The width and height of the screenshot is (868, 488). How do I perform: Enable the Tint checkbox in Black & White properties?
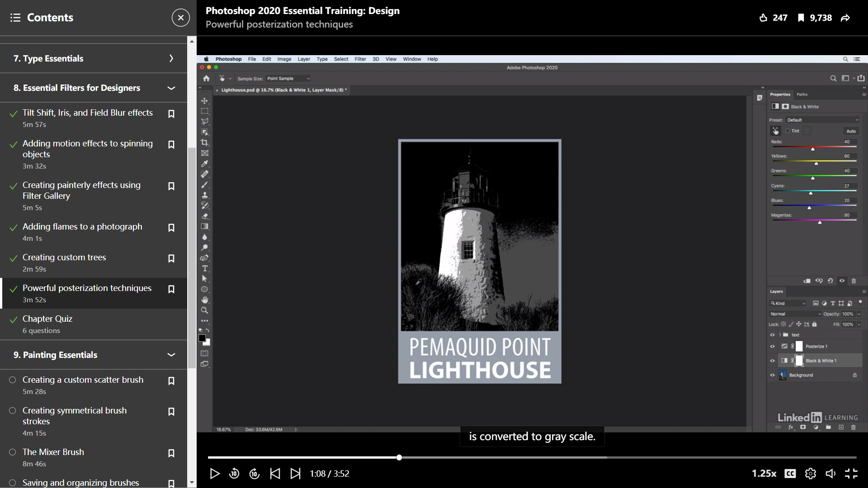[x=788, y=131]
